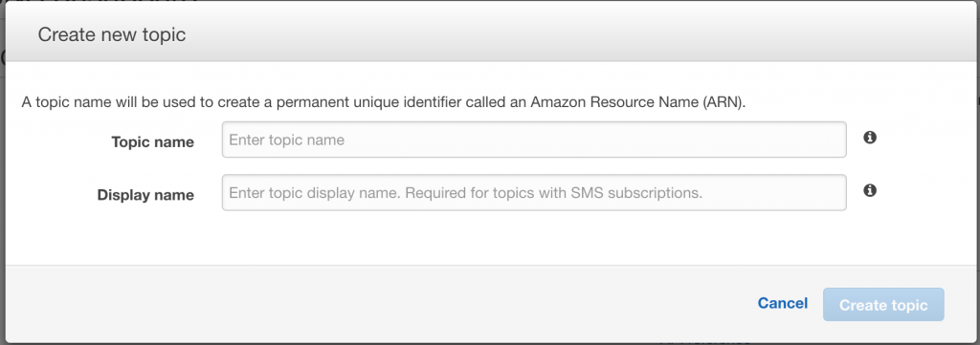Click the info icon beside Display name
The image size is (980, 345).
869,190
